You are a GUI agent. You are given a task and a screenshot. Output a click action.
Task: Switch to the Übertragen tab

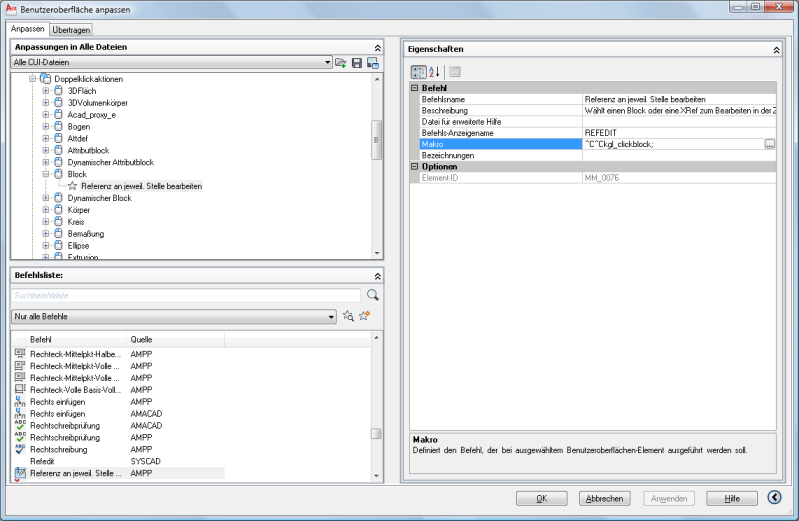[x=72, y=30]
